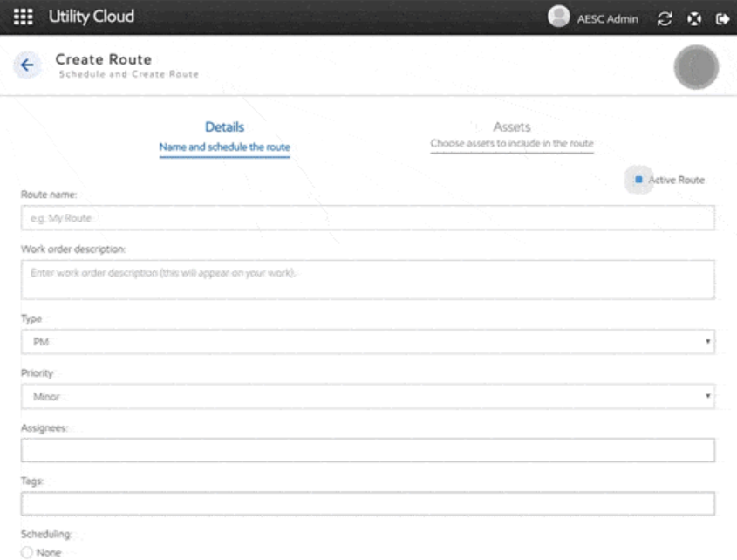This screenshot has width=737, height=560.
Task: Switch to the Assets tab
Action: (512, 134)
